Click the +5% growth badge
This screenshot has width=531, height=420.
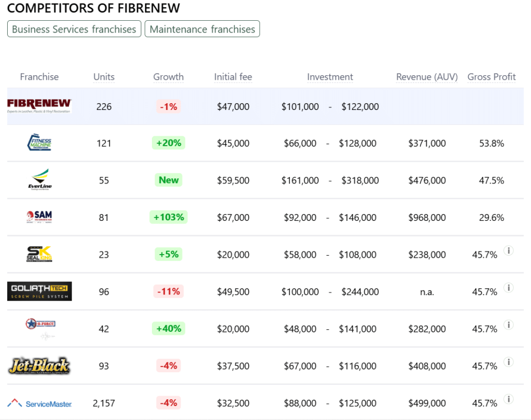pyautogui.click(x=169, y=255)
